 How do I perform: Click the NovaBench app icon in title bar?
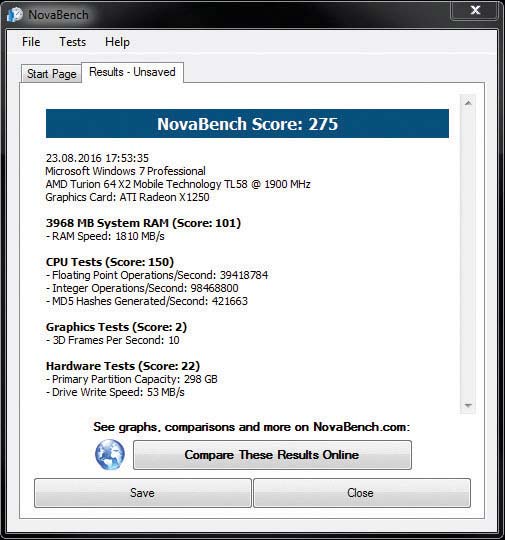click(14, 15)
